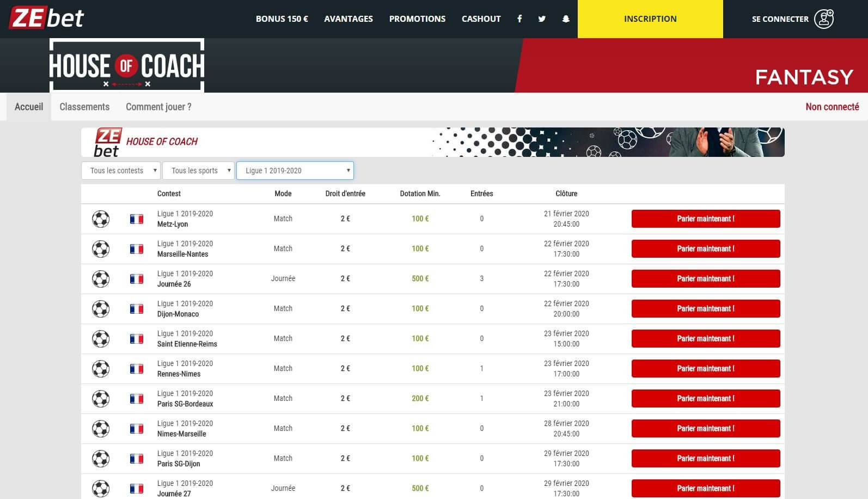Click the Clôture column header
Image resolution: width=868 pixels, height=499 pixels.
[x=566, y=193]
